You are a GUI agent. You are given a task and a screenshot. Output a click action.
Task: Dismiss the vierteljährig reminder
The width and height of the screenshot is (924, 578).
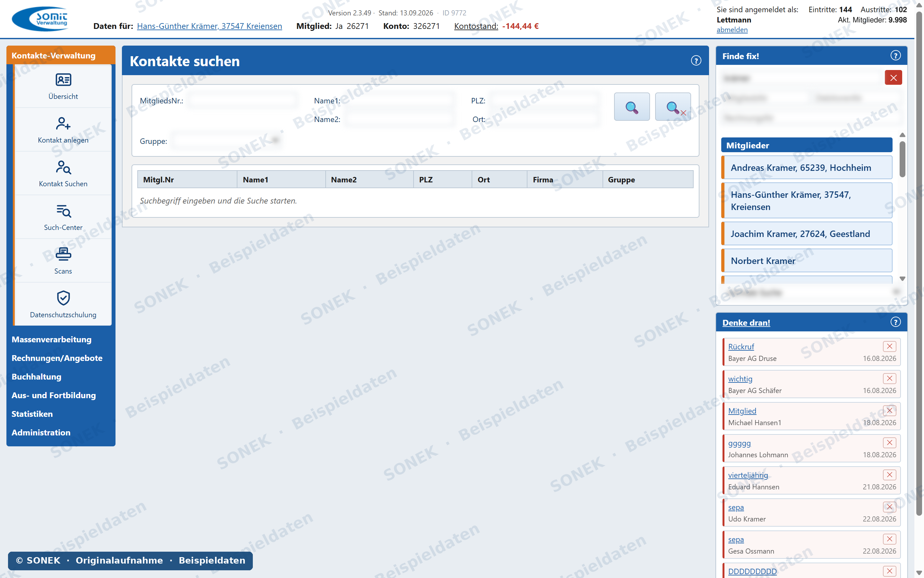889,475
